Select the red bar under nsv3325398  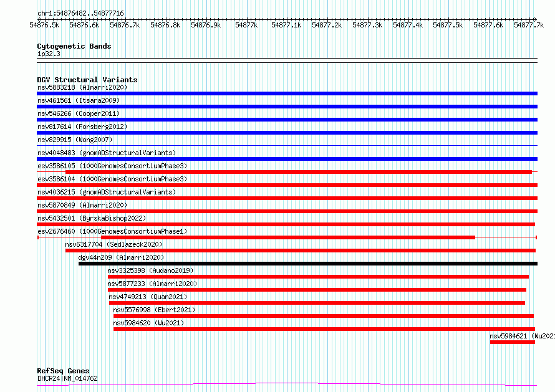click(x=318, y=277)
